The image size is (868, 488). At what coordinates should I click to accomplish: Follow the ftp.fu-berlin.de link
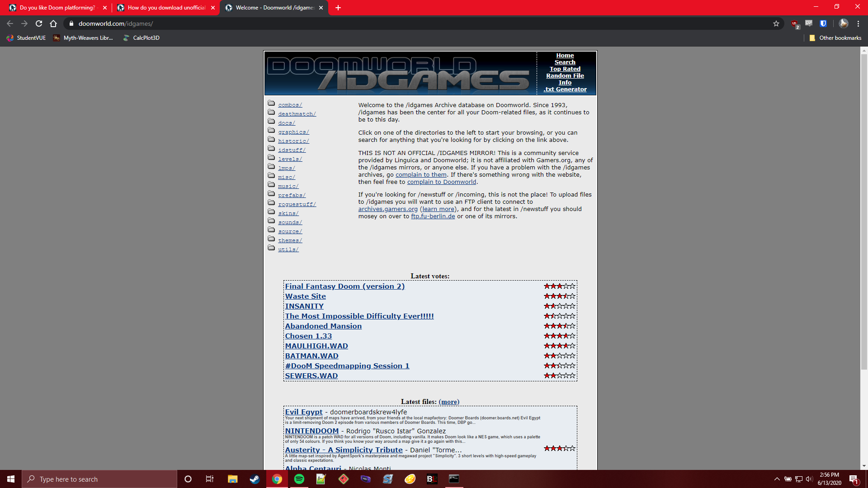(433, 216)
